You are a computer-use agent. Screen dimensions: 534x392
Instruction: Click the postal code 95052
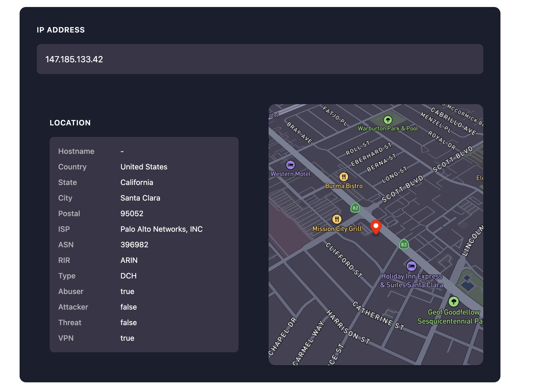[x=132, y=213]
